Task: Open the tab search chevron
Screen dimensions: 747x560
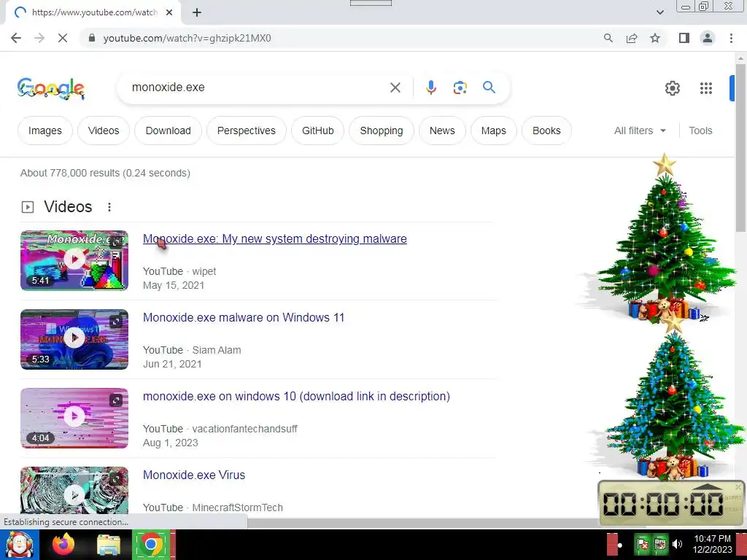Action: click(x=659, y=12)
